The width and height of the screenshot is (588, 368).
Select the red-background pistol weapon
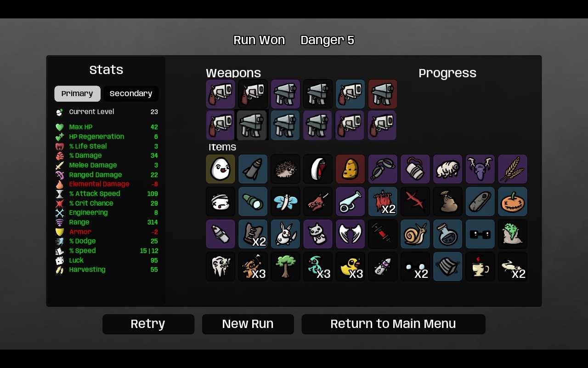pos(383,94)
